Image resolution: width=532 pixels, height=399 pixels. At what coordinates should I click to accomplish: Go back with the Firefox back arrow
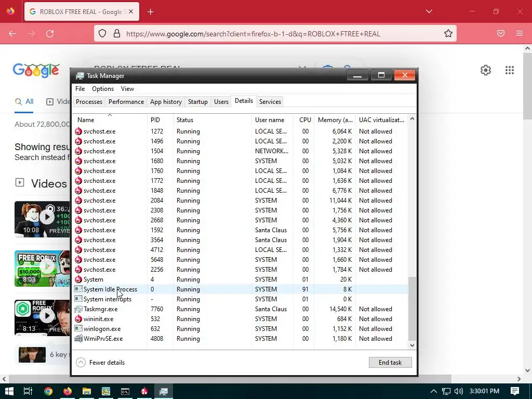click(12, 34)
